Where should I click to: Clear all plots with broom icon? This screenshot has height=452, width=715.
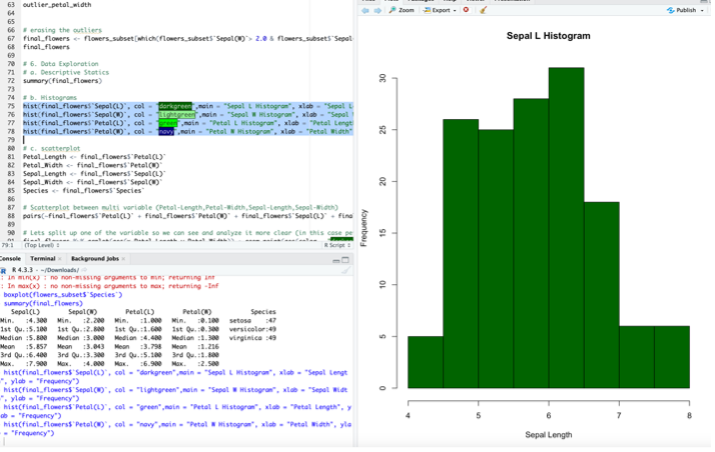(483, 10)
